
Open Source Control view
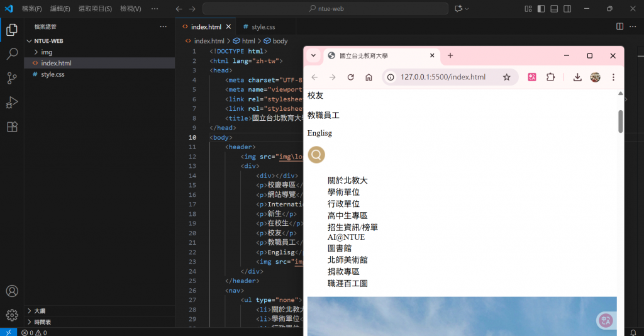click(12, 78)
